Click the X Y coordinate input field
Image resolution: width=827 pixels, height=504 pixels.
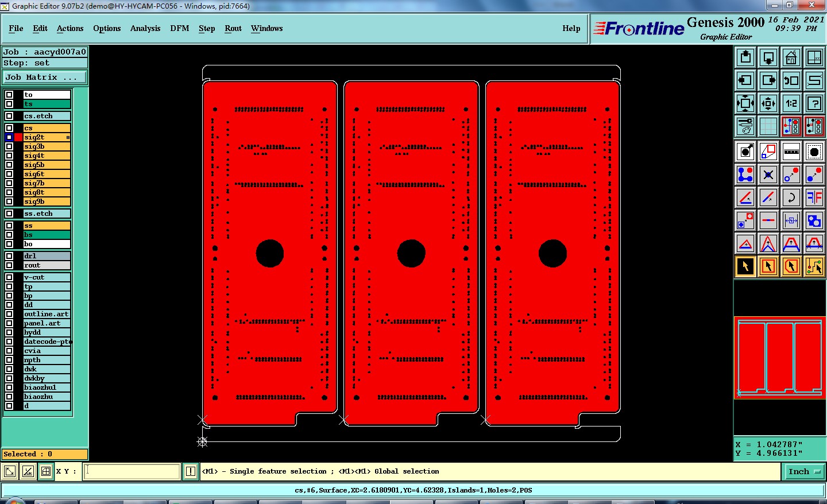tap(132, 471)
